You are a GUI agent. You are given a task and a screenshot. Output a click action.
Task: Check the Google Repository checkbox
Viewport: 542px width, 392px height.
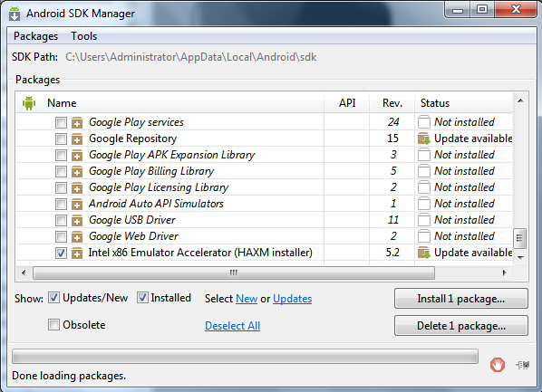click(61, 139)
